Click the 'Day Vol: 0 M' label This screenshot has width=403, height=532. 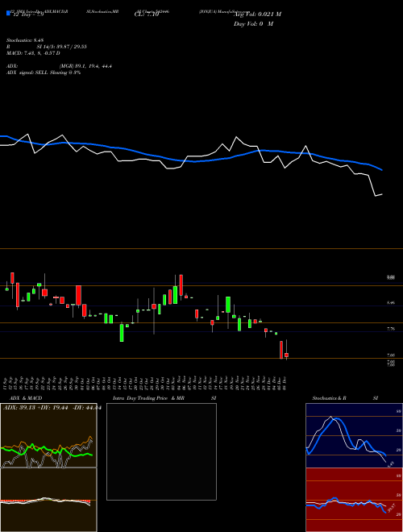[253, 24]
